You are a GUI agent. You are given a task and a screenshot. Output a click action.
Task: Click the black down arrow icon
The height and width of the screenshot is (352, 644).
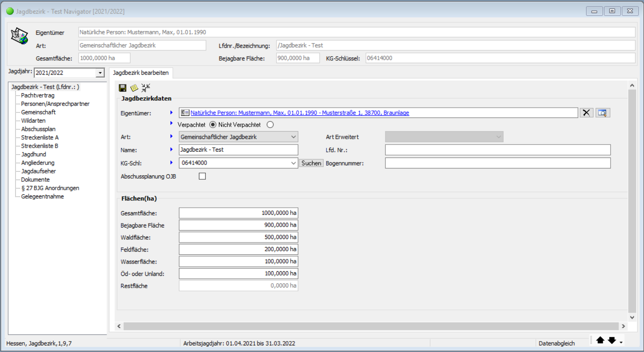point(612,340)
